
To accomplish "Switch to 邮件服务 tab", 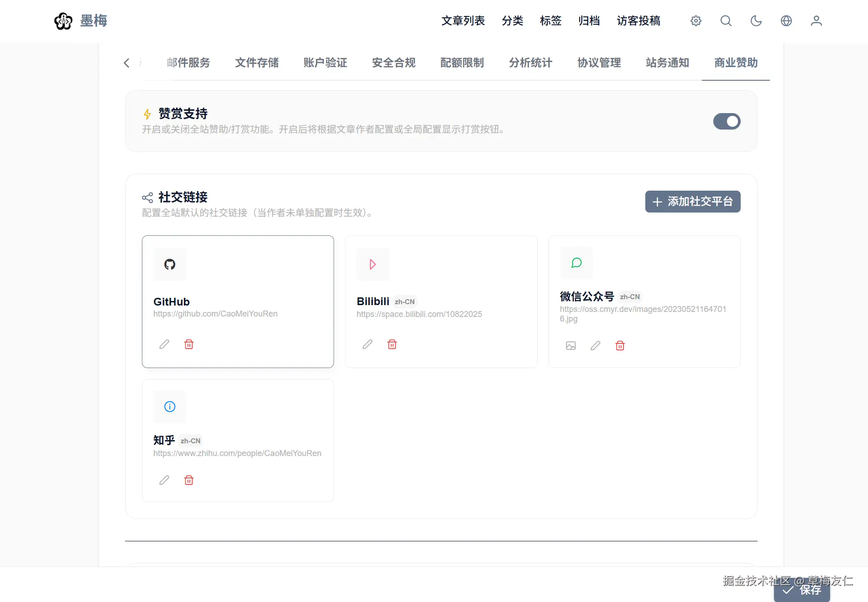I will [x=188, y=62].
